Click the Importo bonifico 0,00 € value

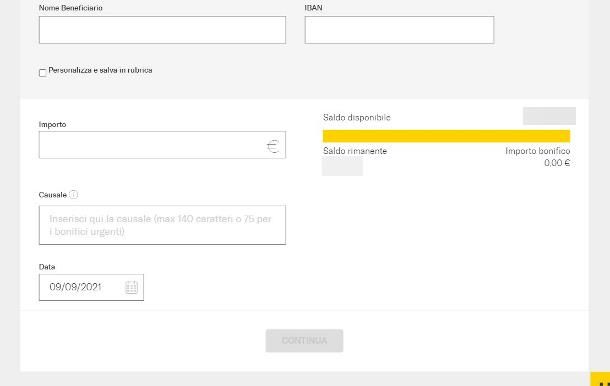click(557, 163)
